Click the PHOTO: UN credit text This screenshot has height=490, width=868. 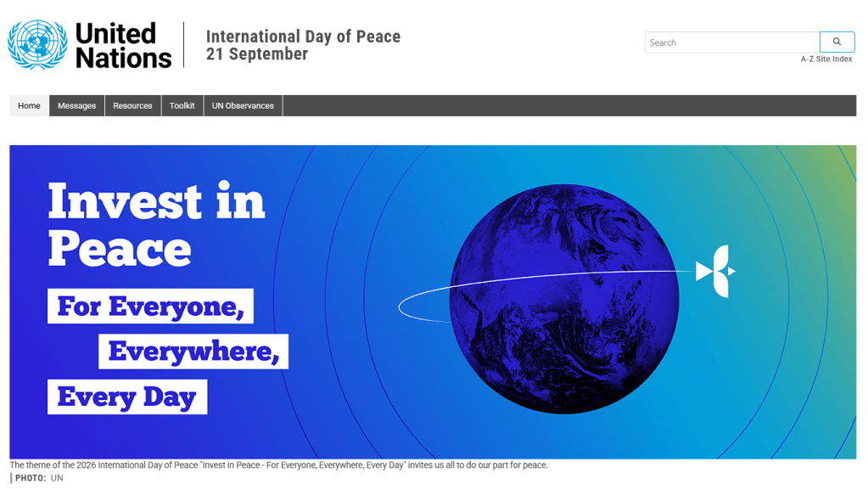click(x=39, y=478)
